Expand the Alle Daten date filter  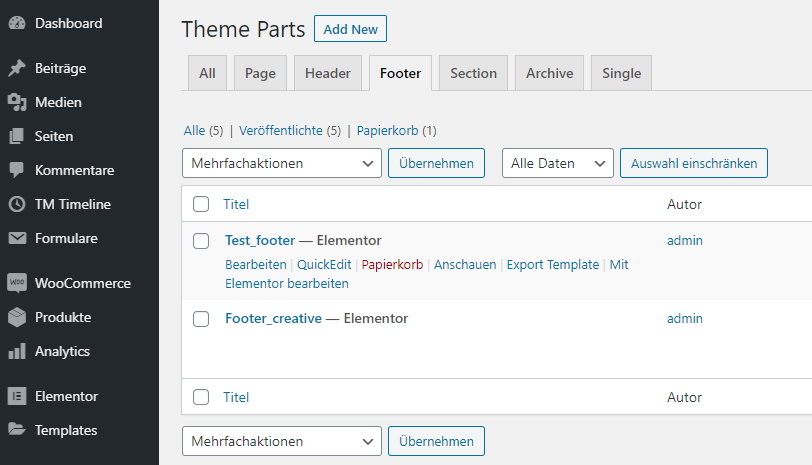tap(557, 163)
